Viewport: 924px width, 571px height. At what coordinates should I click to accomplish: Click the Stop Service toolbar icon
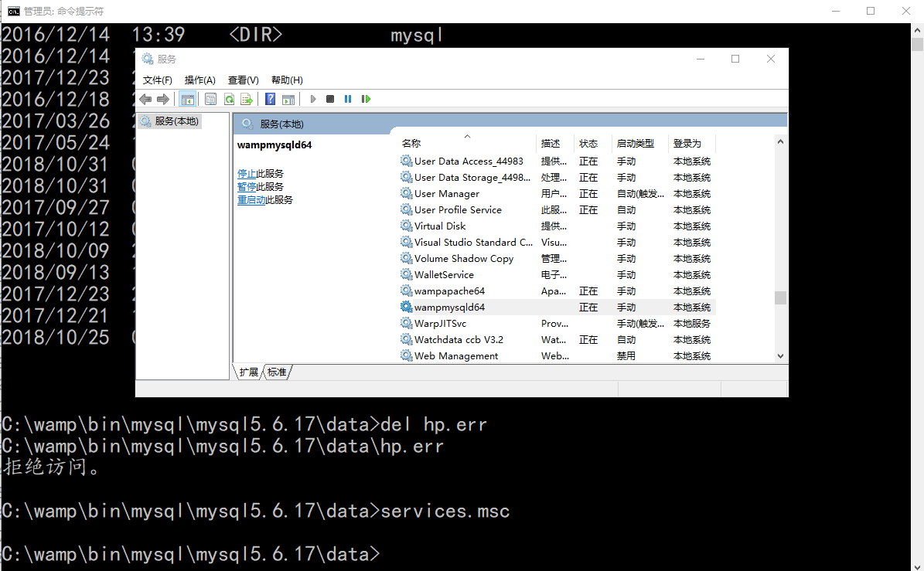[330, 99]
